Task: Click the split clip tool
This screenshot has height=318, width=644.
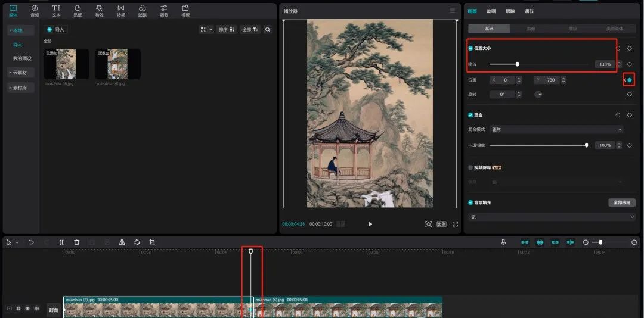Action: point(61,242)
